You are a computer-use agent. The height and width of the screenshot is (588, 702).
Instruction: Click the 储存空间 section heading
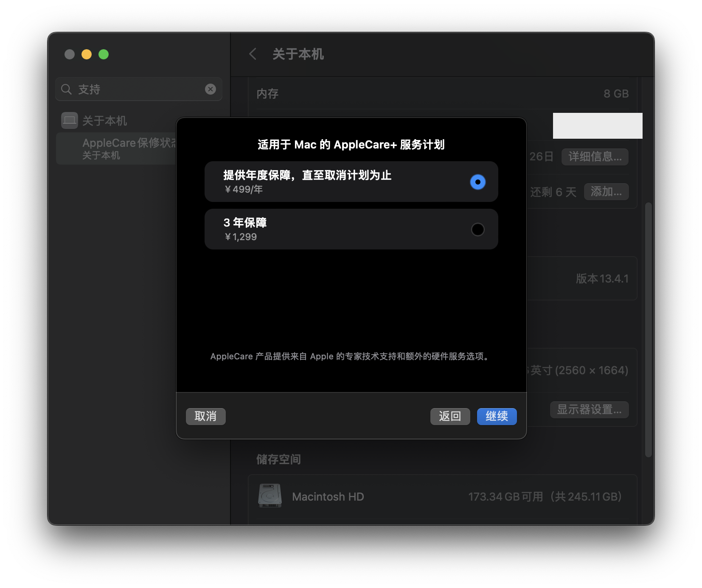[278, 459]
